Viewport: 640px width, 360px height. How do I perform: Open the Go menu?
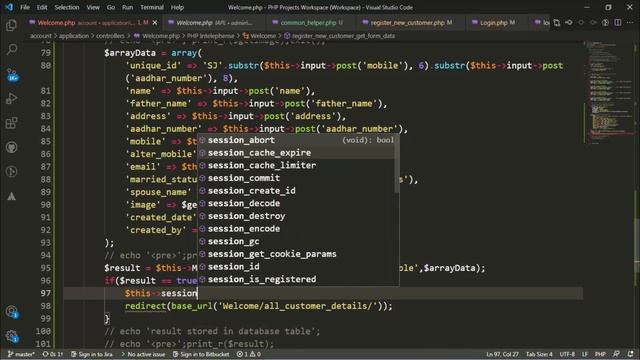click(x=111, y=7)
